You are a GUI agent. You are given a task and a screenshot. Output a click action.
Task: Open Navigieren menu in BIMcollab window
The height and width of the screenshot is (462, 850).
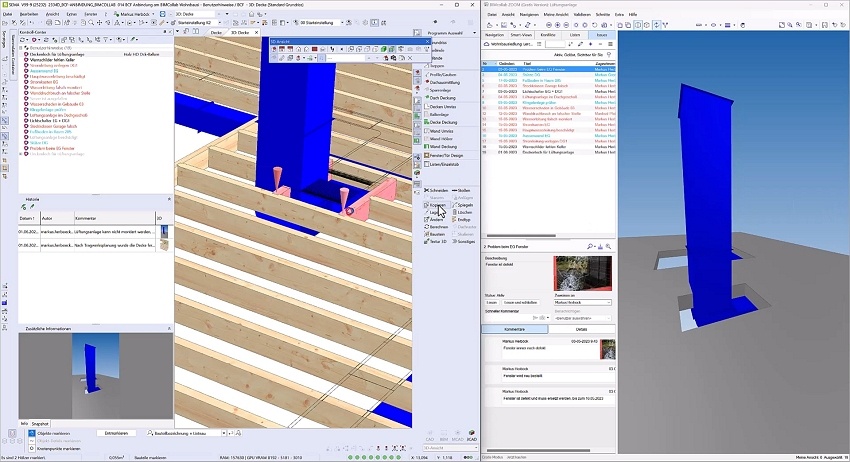529,15
